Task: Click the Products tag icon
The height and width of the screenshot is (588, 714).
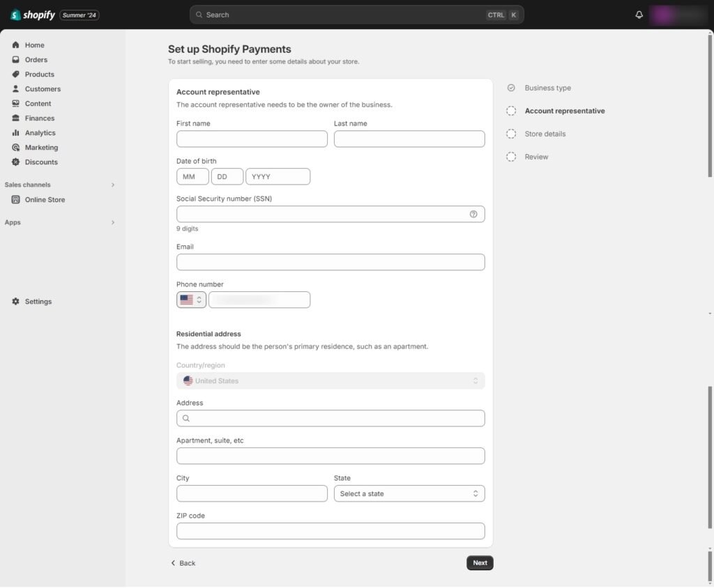Action: (x=15, y=74)
